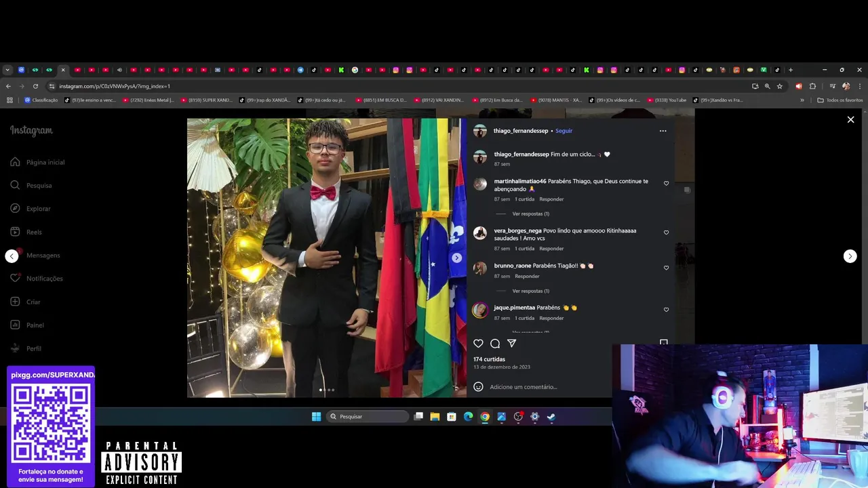The image size is (868, 488).
Task: Open Criar to create a post
Action: pyautogui.click(x=25, y=302)
